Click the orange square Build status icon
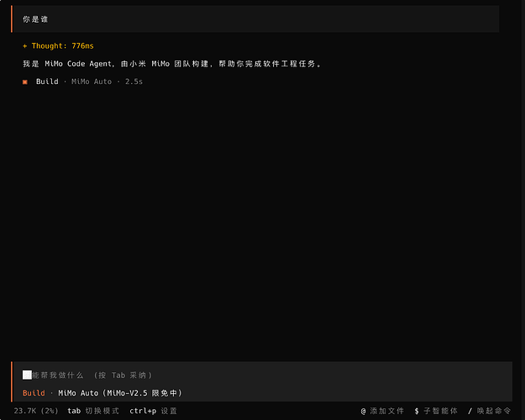This screenshot has width=525, height=420. pyautogui.click(x=25, y=81)
